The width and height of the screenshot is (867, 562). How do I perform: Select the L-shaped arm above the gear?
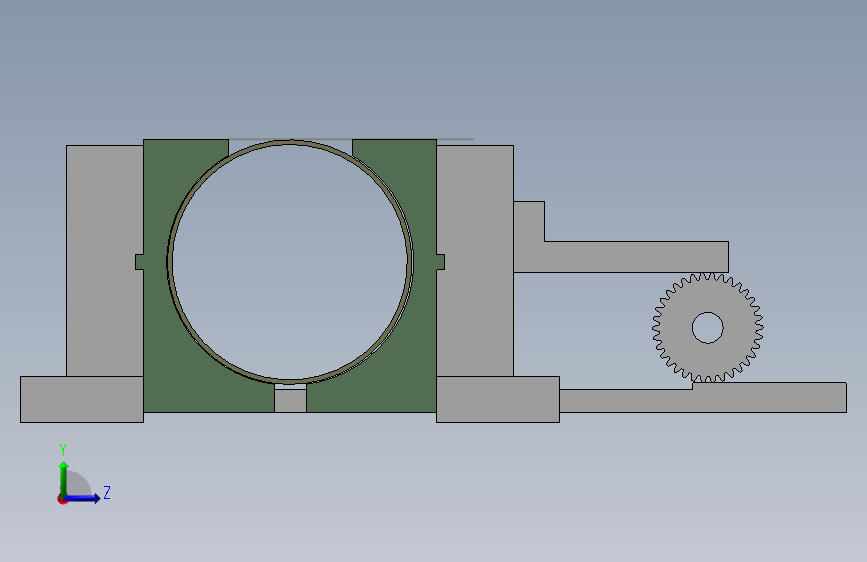pos(620,257)
